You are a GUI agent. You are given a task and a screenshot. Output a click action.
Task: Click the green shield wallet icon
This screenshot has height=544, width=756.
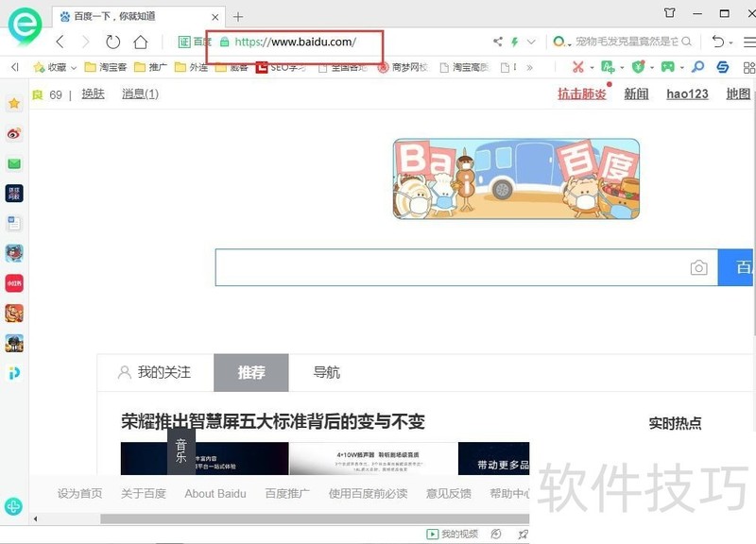[638, 67]
